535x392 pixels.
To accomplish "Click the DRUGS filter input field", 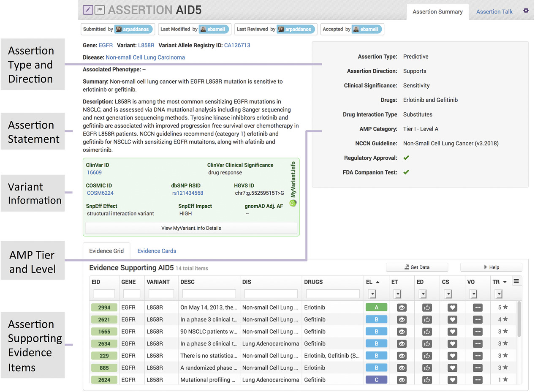I will pyautogui.click(x=333, y=294).
